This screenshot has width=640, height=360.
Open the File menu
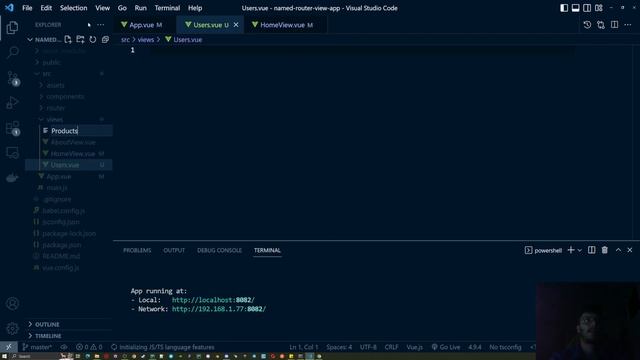click(x=27, y=8)
